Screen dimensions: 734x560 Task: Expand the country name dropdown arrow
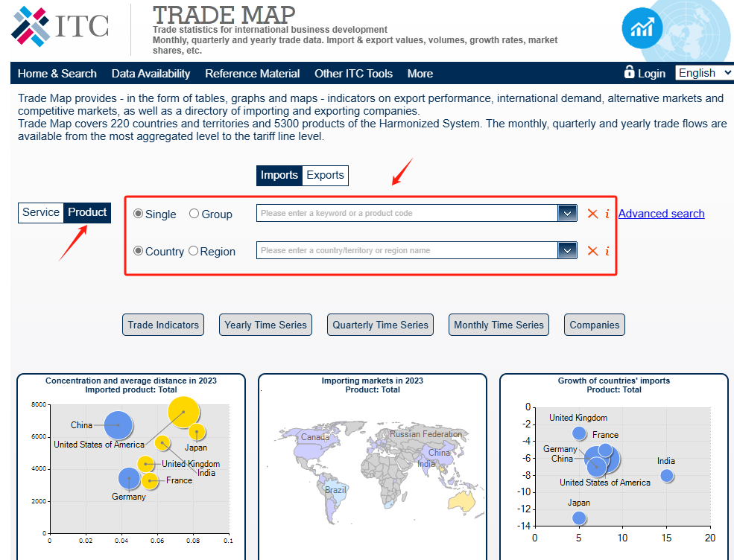click(x=567, y=251)
